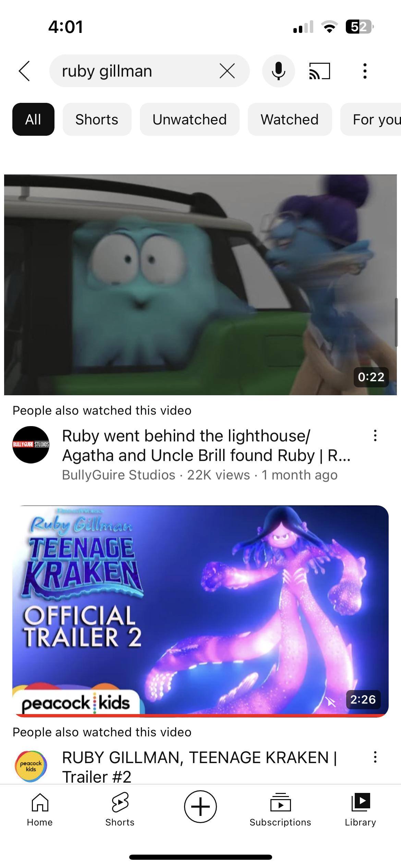Viewport: 401px width, 868px height.
Task: Select the For you filter chip
Action: tap(371, 119)
